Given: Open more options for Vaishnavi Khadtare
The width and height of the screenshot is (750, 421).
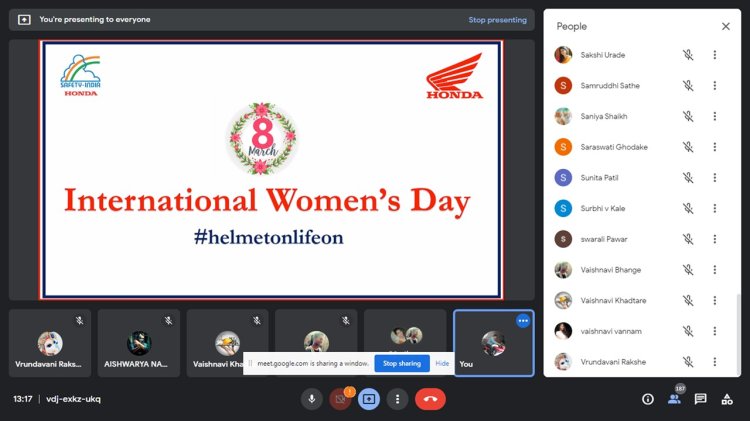Looking at the screenshot, I should [x=715, y=300].
